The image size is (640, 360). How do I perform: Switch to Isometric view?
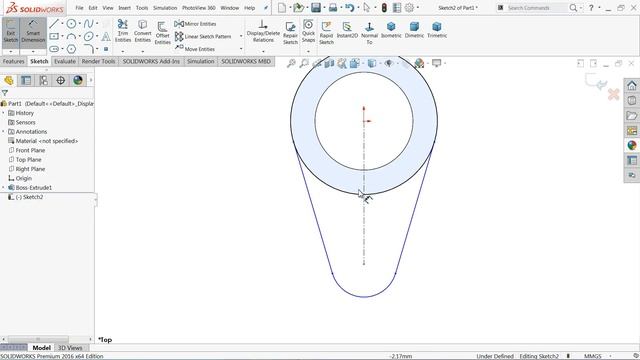(x=391, y=30)
